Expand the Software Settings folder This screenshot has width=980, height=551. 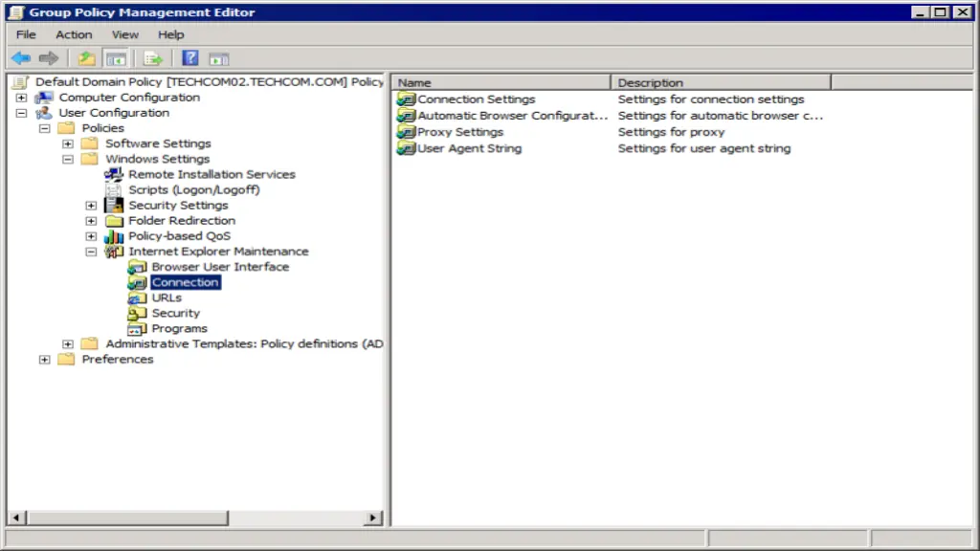[68, 143]
